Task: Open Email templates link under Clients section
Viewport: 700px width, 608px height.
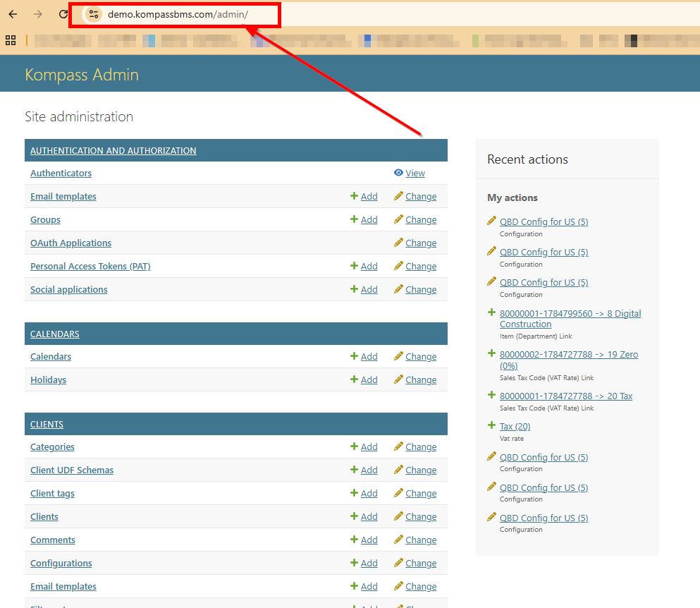Action: (63, 586)
